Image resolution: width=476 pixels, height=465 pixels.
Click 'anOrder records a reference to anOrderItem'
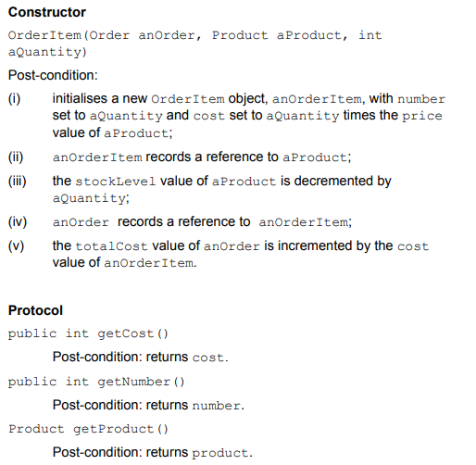pyautogui.click(x=202, y=221)
